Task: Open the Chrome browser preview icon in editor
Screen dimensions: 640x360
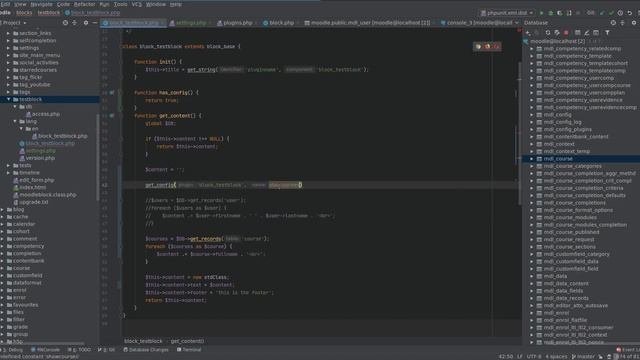Action: tap(478, 47)
